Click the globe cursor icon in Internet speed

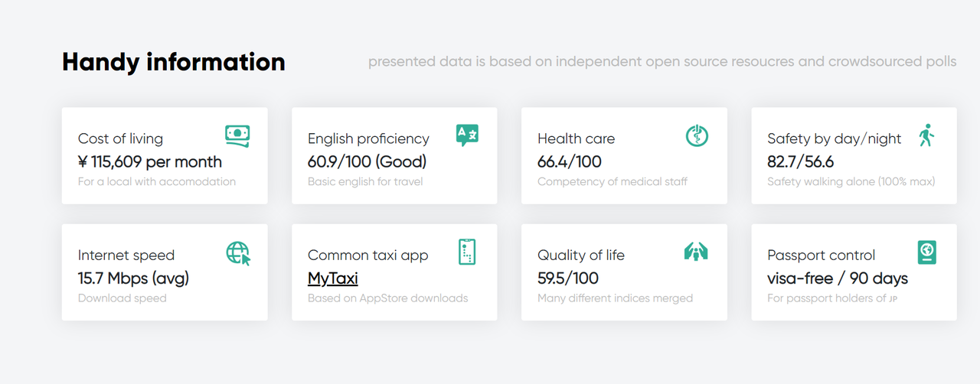point(238,252)
